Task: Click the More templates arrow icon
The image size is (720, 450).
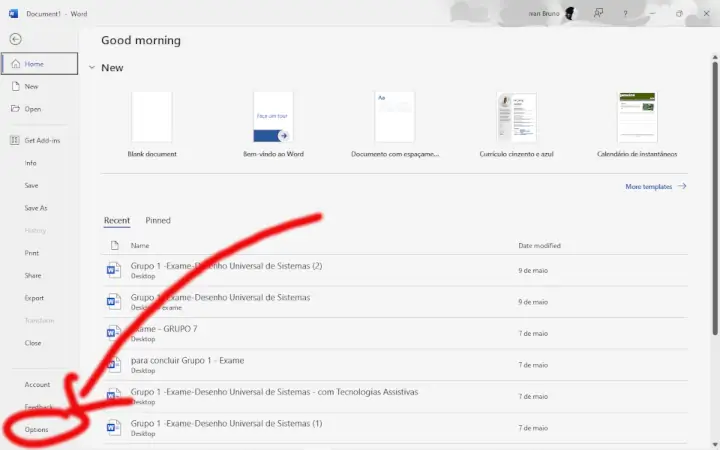Action: pyautogui.click(x=682, y=186)
